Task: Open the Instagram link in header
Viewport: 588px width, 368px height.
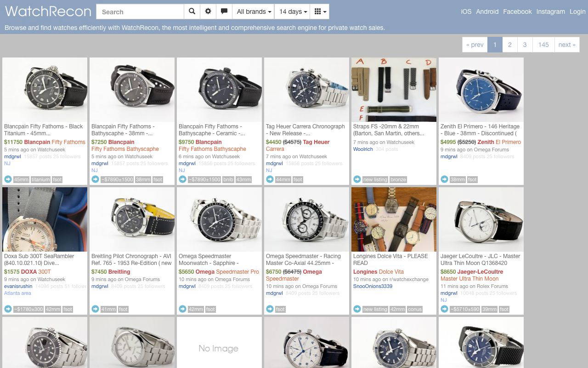Action: click(550, 11)
